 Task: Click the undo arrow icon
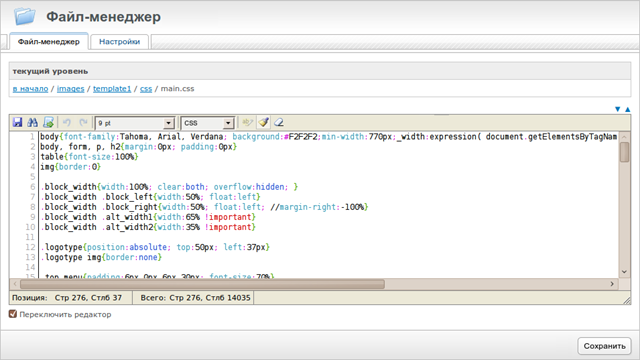point(67,122)
